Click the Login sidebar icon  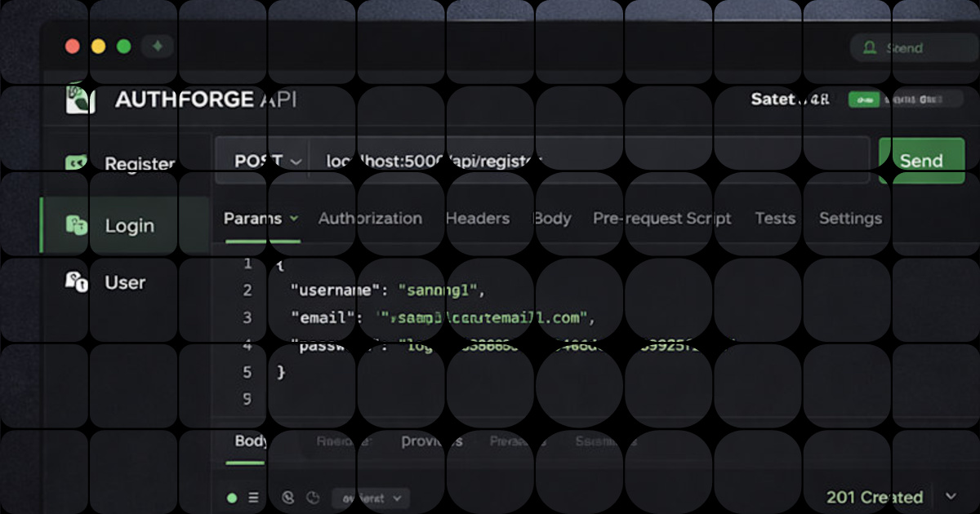76,225
